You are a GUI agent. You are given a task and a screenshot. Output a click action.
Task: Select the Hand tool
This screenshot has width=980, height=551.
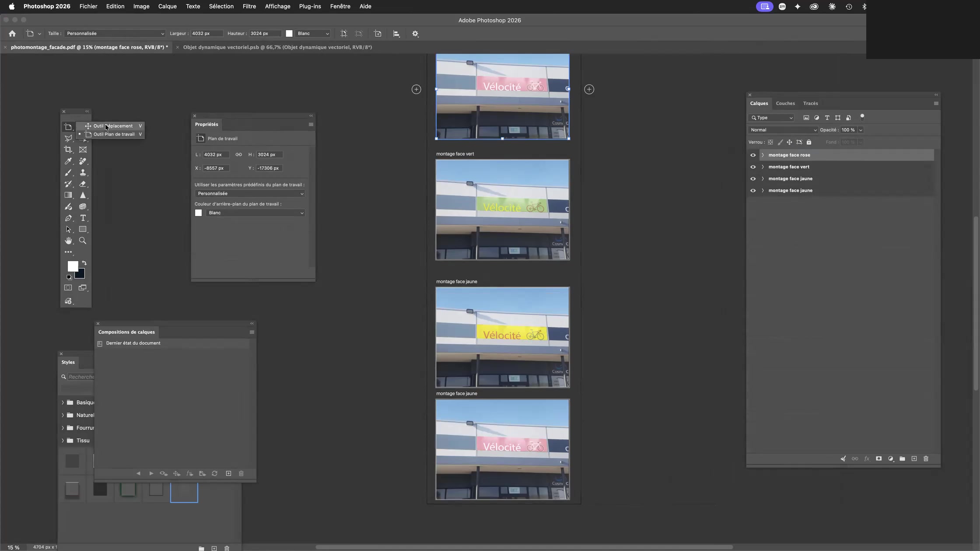(68, 241)
